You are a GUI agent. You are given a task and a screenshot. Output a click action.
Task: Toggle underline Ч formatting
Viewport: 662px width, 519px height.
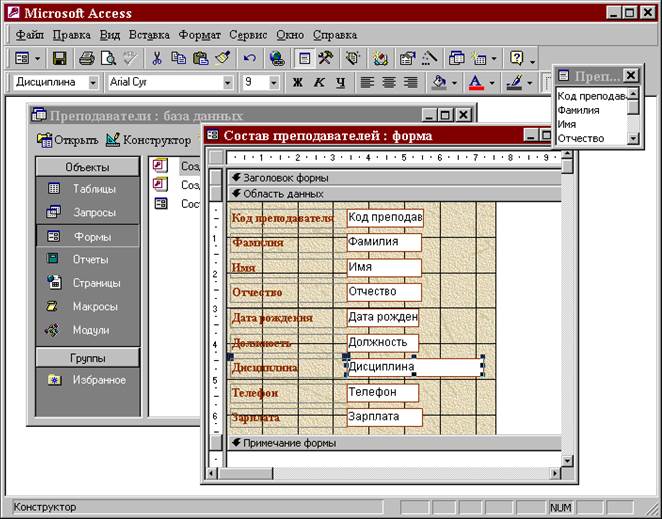click(x=341, y=83)
